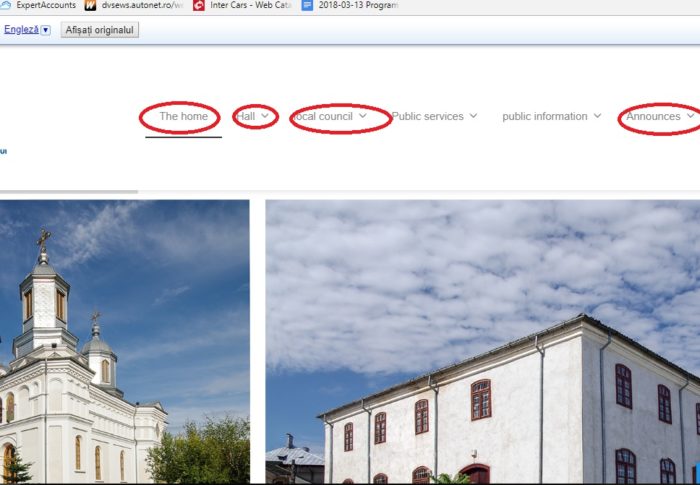The image size is (700, 485).
Task: Open the local council menu
Action: [x=323, y=116]
